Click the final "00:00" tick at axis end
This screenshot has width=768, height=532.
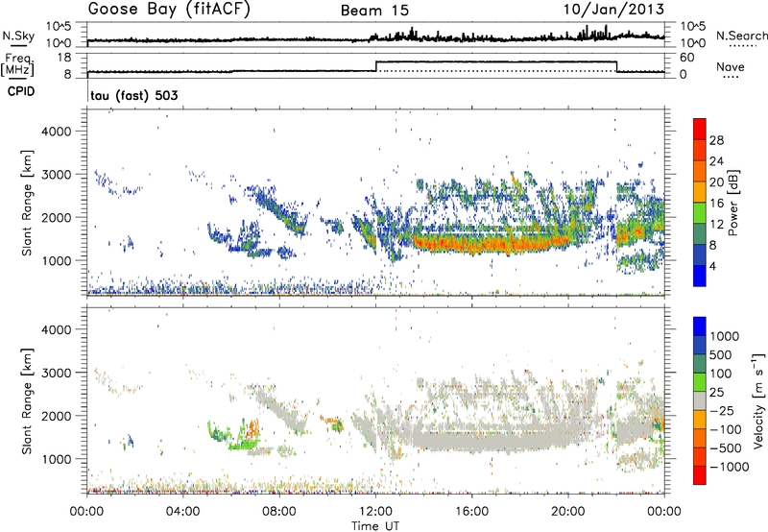[664, 512]
